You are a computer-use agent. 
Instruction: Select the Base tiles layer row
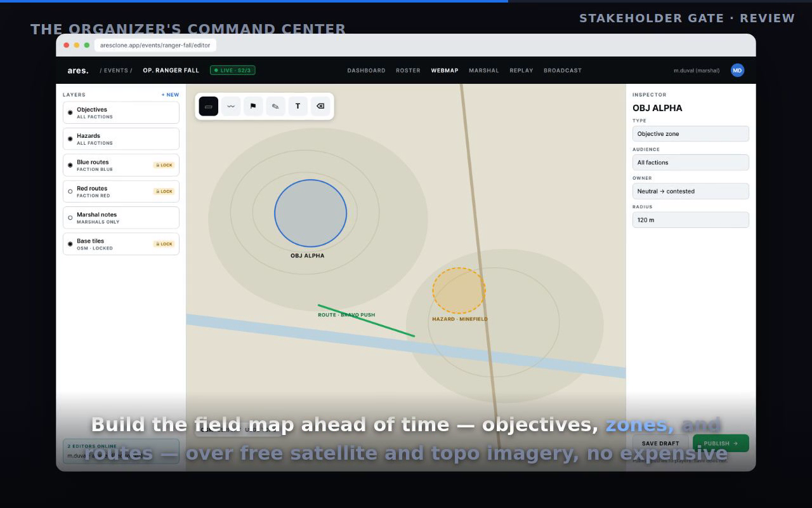[121, 244]
